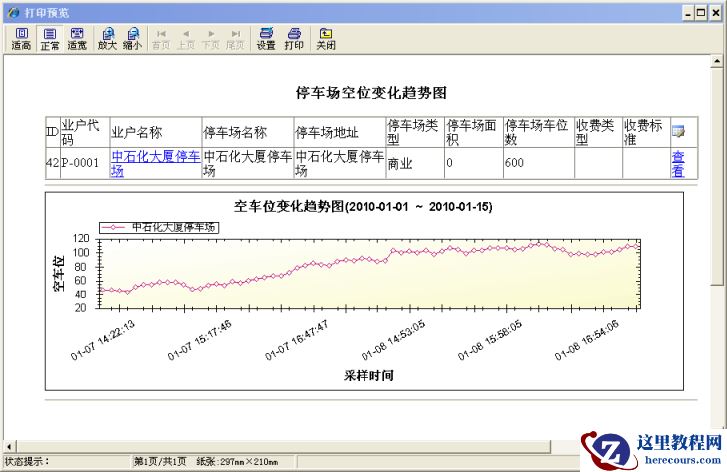Image resolution: width=727 pixels, height=472 pixels.
Task: Click the 状态提示 status bar label
Action: (26, 461)
